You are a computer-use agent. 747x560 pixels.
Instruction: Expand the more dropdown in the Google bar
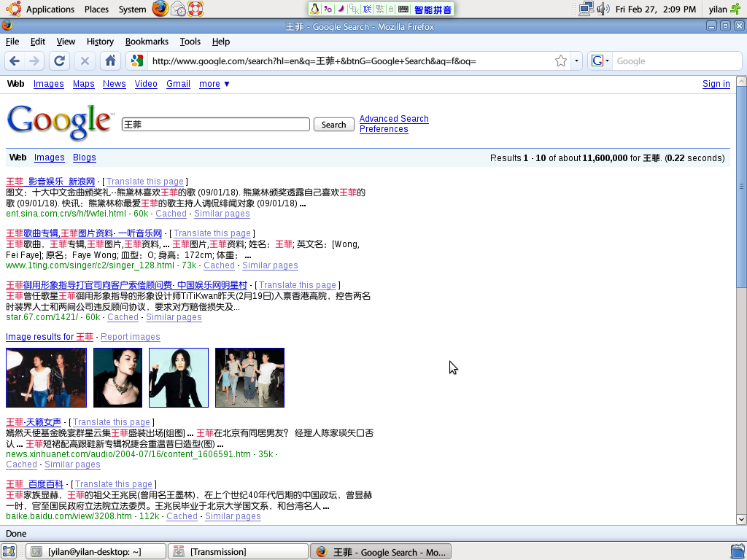214,84
